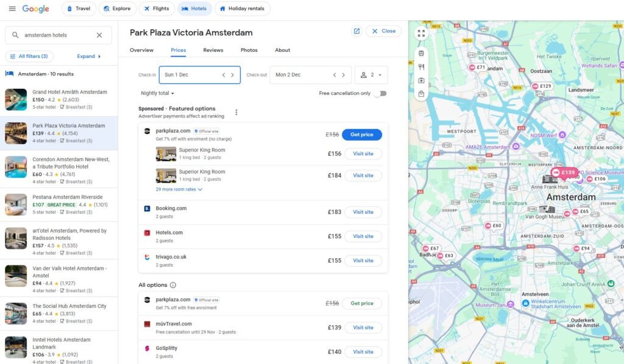The width and height of the screenshot is (624, 364).
Task: Select Inntel Hotels Amsterdam Landmark result
Action: [59, 348]
